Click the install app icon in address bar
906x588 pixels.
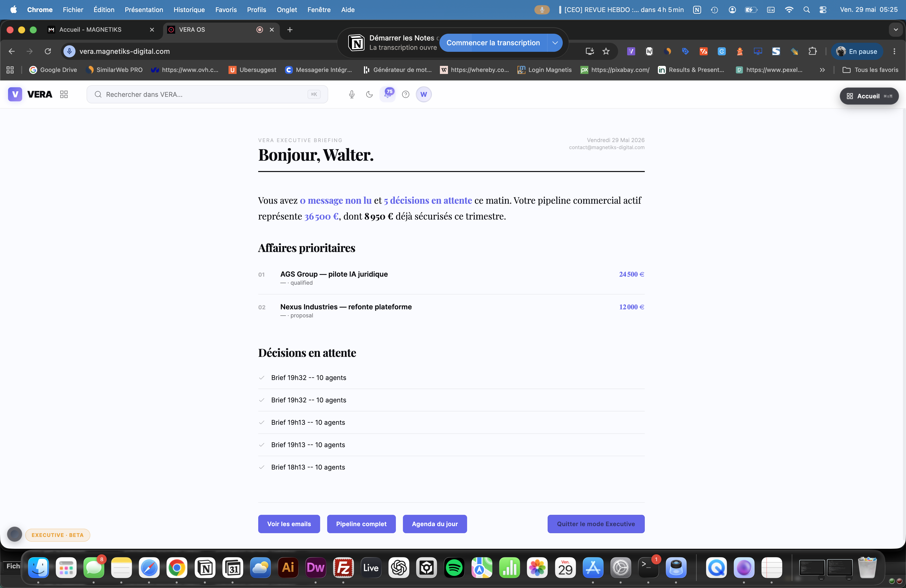590,51
